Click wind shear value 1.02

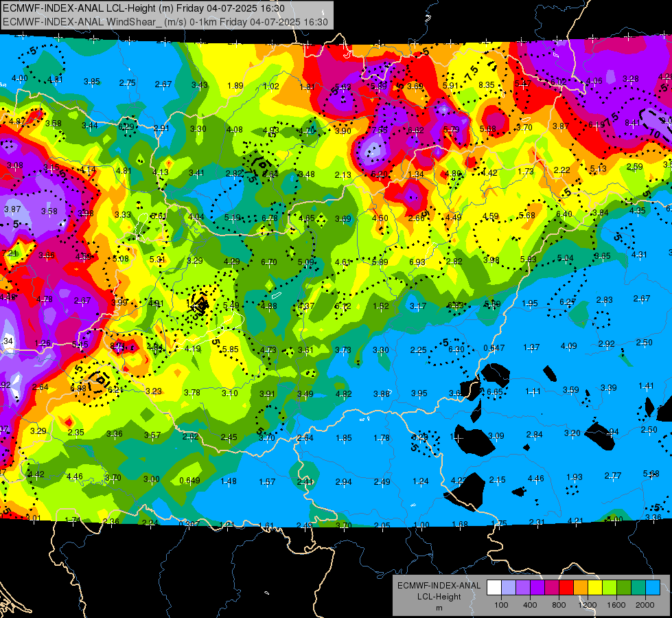pyautogui.click(x=271, y=87)
